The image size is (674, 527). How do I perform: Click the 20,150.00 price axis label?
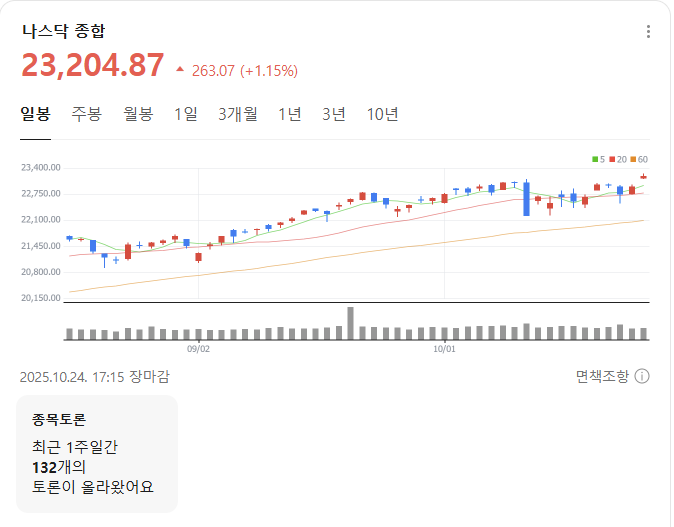[x=41, y=298]
